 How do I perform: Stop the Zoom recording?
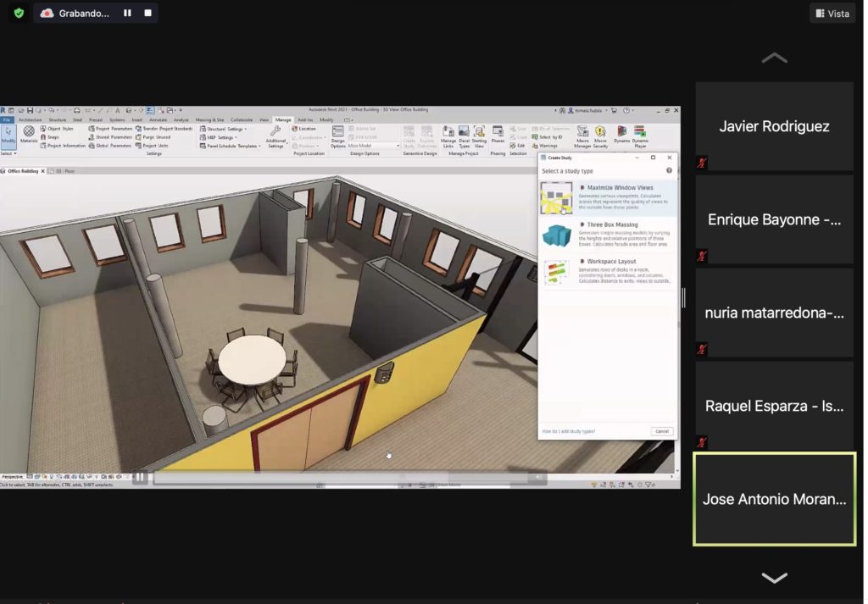(148, 14)
